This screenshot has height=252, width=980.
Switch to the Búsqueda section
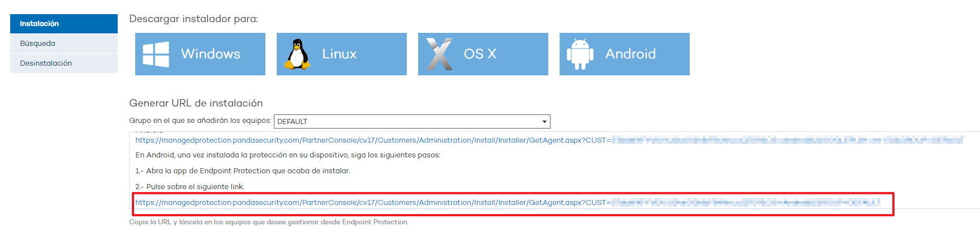[x=64, y=44]
